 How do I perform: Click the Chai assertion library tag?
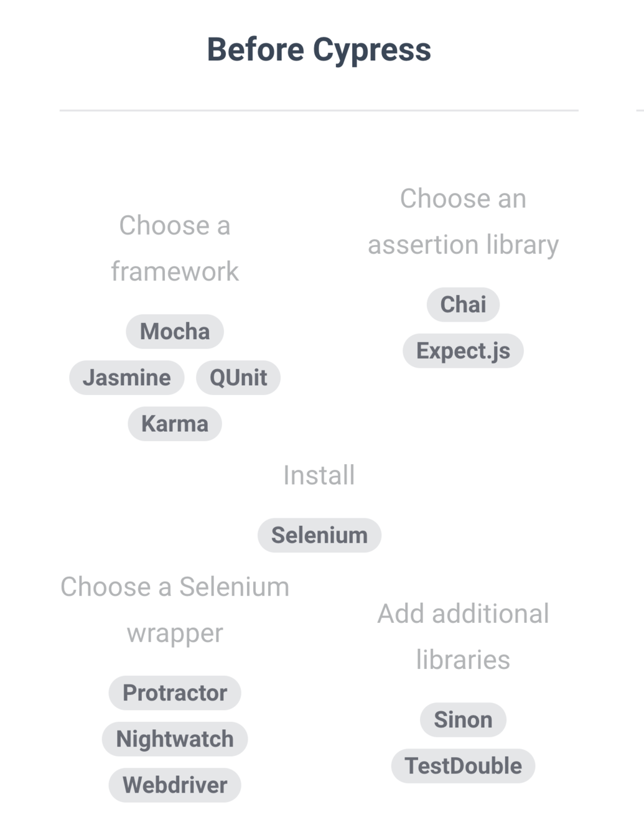(463, 305)
